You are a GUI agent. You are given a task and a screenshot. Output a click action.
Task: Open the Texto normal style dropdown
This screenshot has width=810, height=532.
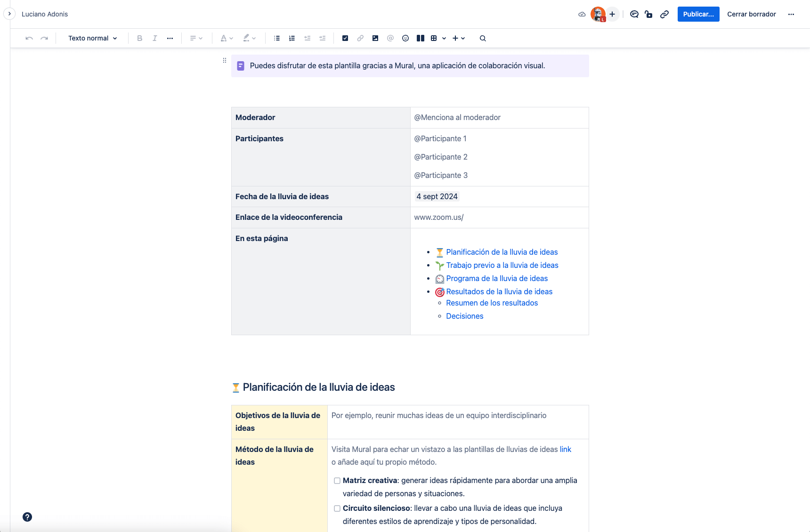tap(92, 38)
